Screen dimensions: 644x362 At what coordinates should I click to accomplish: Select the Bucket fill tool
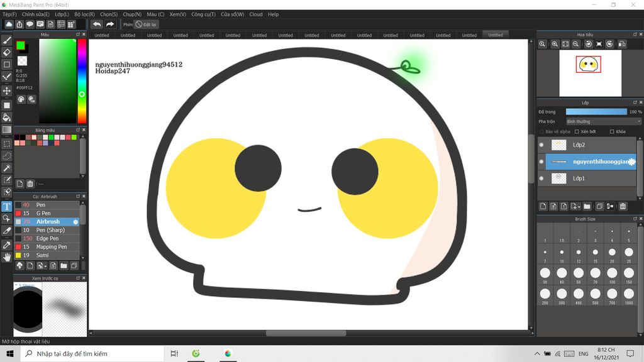[6, 118]
